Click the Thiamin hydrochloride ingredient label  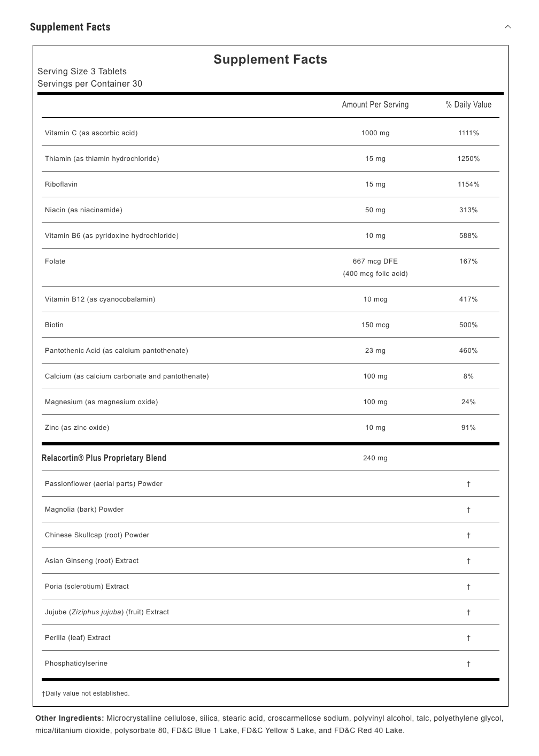pos(102,159)
